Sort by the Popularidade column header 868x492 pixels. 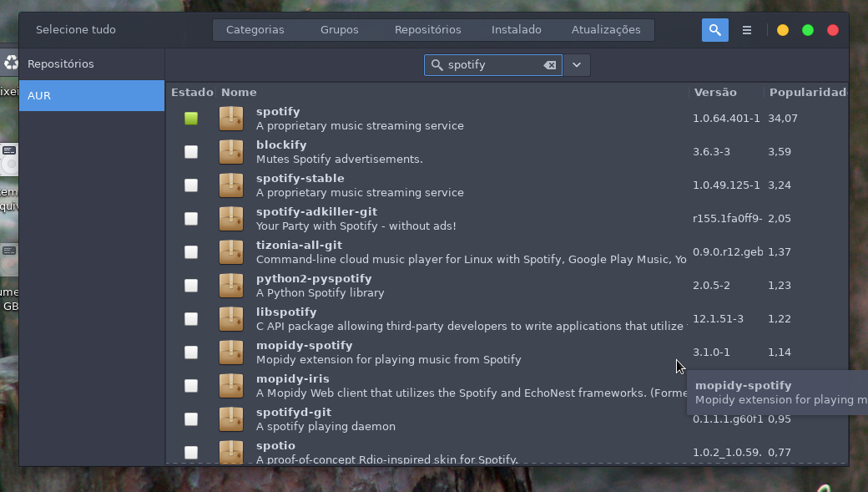[806, 92]
